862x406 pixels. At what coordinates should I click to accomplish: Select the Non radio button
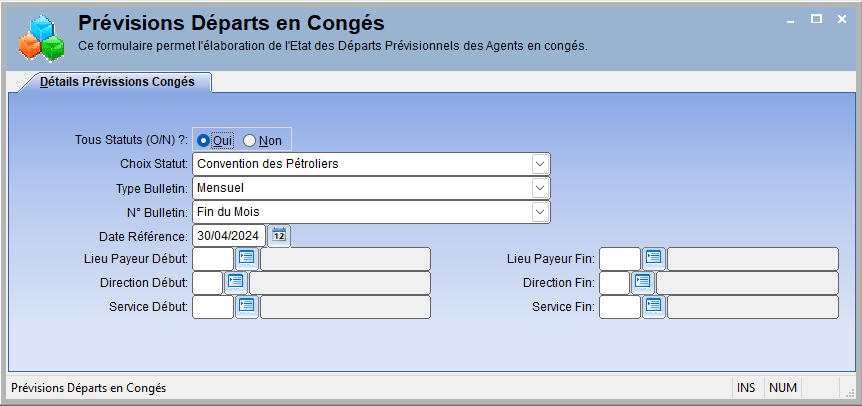250,141
